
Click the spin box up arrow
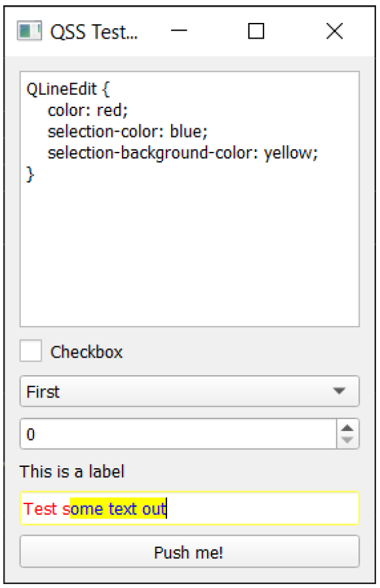pyautogui.click(x=348, y=428)
